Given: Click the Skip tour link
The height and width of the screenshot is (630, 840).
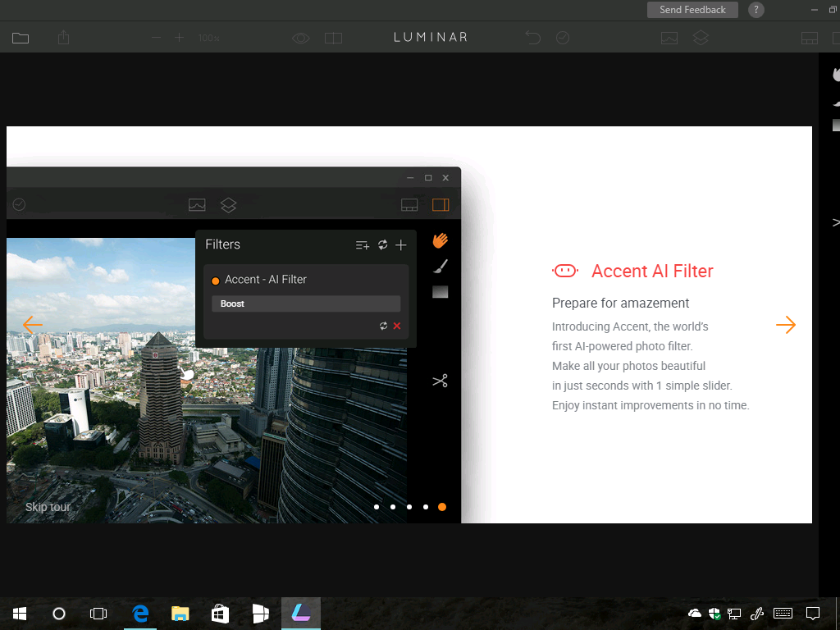Looking at the screenshot, I should [x=48, y=507].
